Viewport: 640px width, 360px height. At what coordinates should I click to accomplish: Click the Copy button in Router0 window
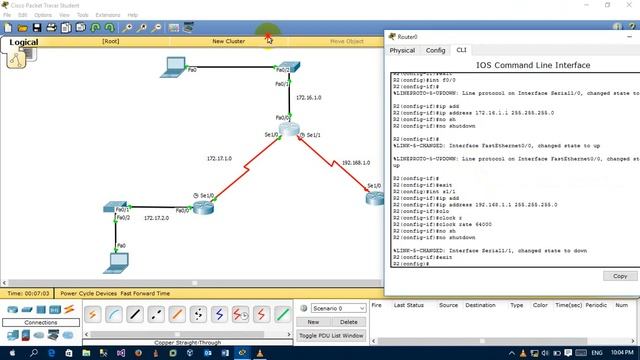click(x=620, y=276)
